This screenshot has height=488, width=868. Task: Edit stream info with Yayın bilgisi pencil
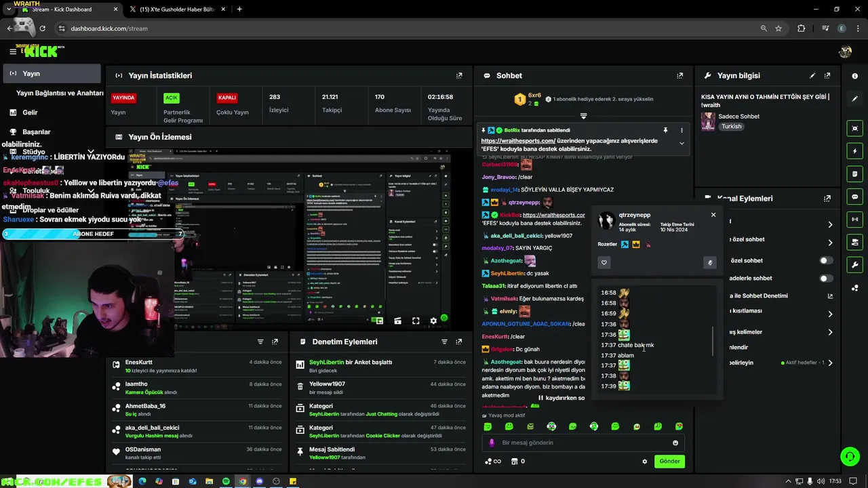coord(812,76)
